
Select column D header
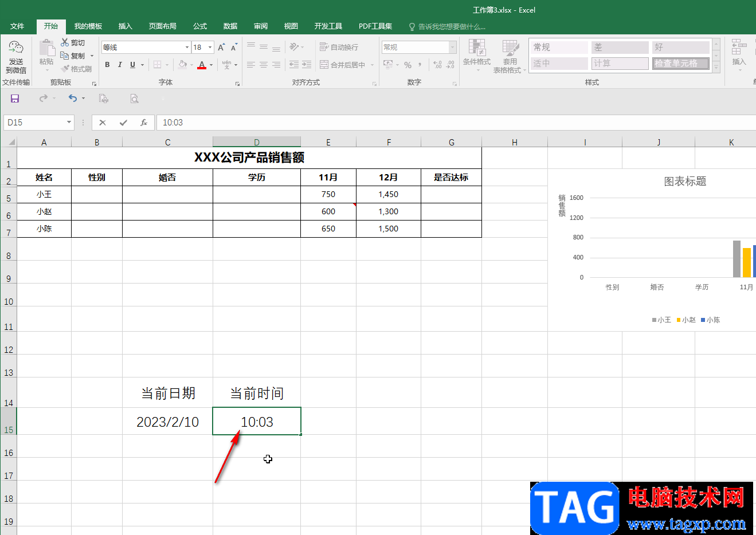[x=256, y=142]
